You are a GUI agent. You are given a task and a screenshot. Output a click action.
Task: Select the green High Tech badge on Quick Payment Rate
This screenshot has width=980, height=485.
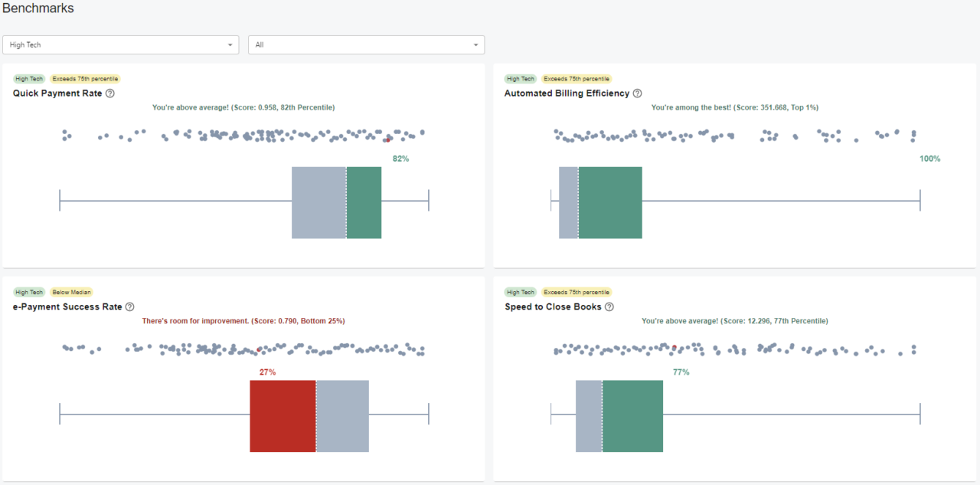click(x=28, y=78)
